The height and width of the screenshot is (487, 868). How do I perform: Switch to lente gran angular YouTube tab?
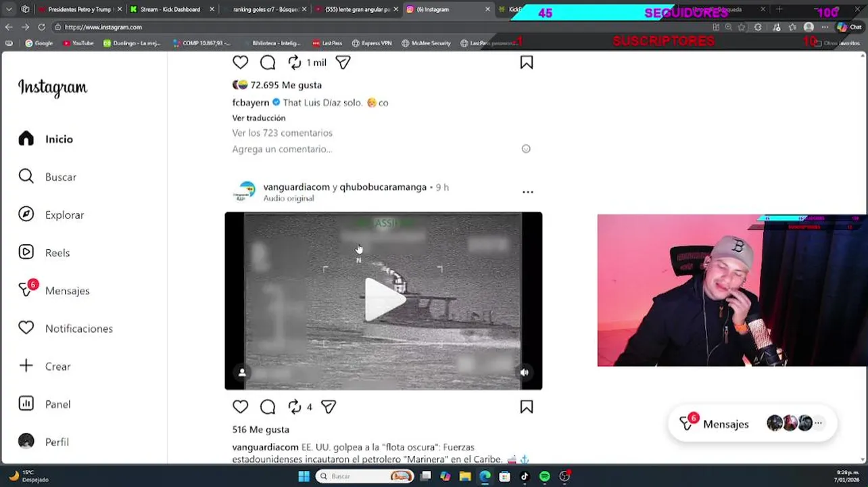click(x=357, y=9)
